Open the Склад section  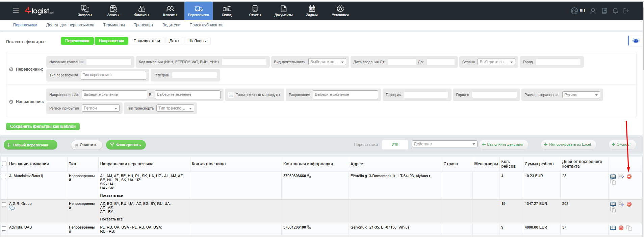coord(227,11)
